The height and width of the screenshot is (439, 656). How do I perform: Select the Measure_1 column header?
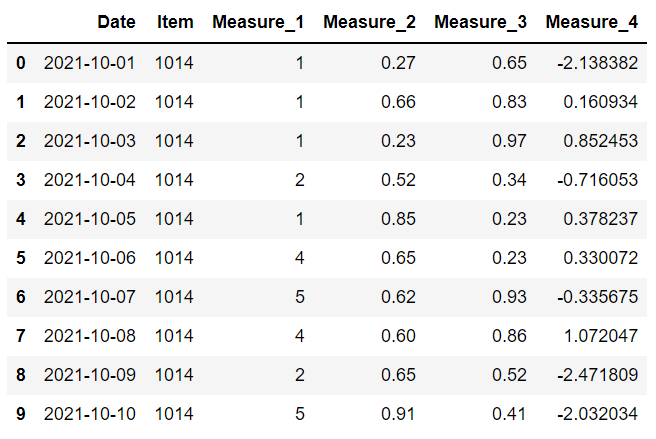(x=258, y=22)
